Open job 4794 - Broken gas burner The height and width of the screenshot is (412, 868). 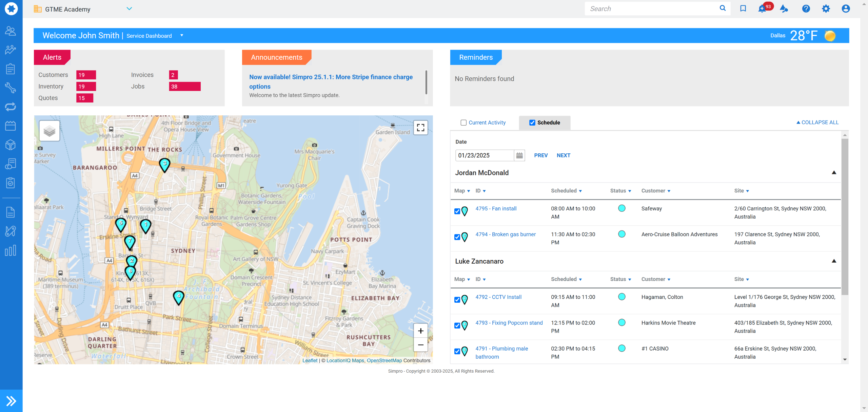coord(505,234)
